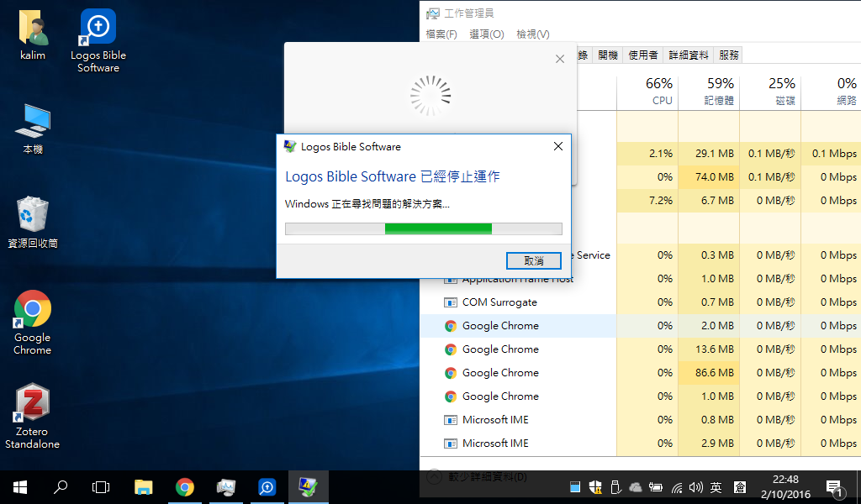
Task: Switch to Logos via taskbar icon
Action: (x=267, y=487)
